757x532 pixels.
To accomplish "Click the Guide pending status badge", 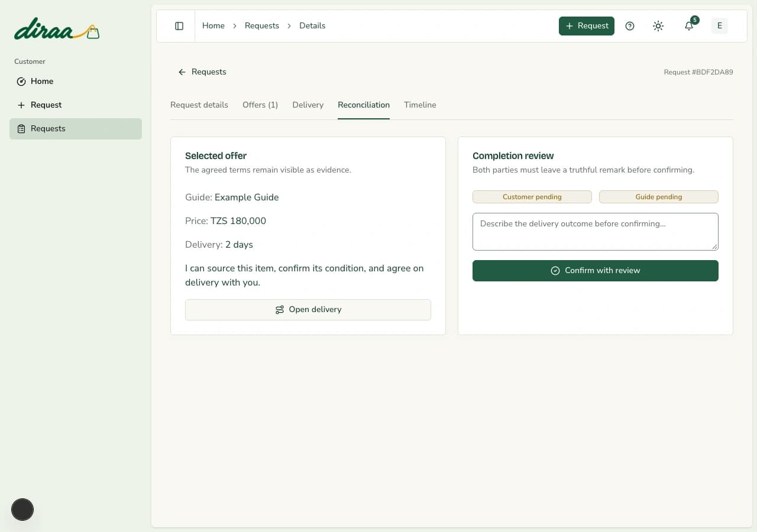I will click(x=659, y=197).
